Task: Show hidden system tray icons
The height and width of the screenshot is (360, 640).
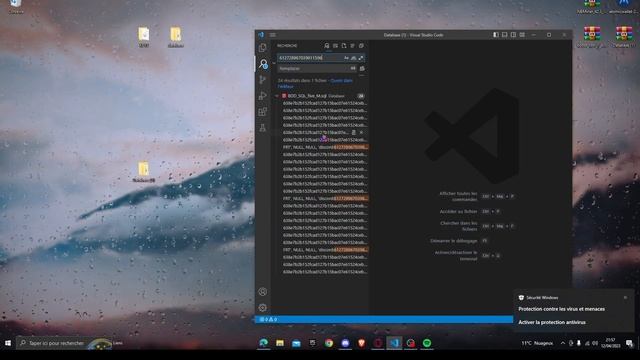Action: (563, 343)
